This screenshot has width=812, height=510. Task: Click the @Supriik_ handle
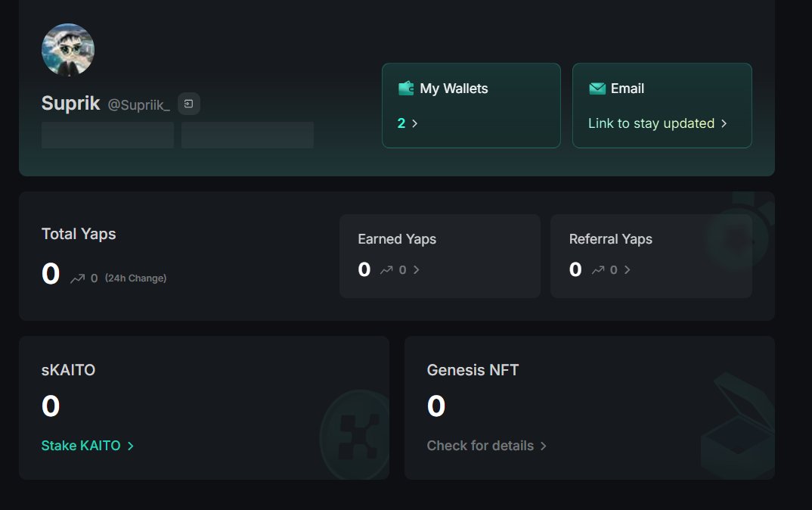(x=139, y=104)
